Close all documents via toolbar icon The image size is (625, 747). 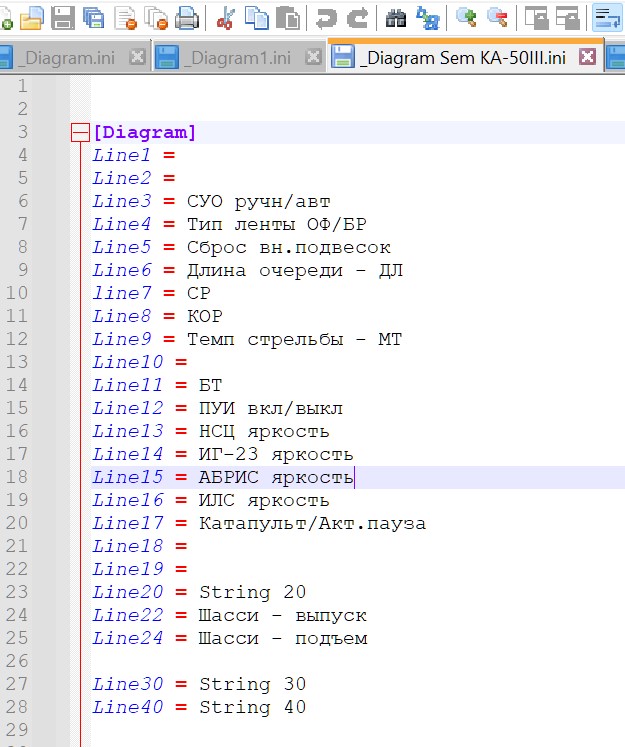(x=156, y=18)
